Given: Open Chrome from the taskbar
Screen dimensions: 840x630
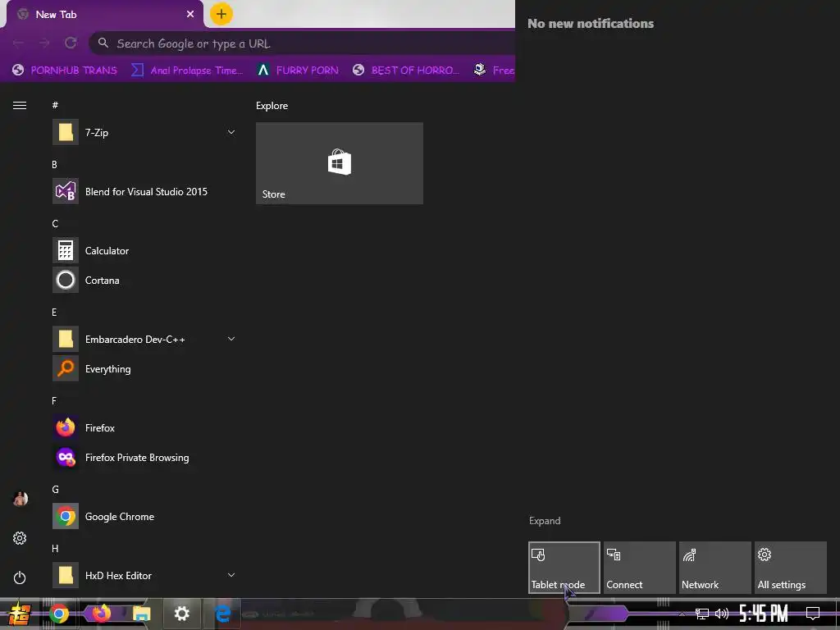Looking at the screenshot, I should (59, 614).
